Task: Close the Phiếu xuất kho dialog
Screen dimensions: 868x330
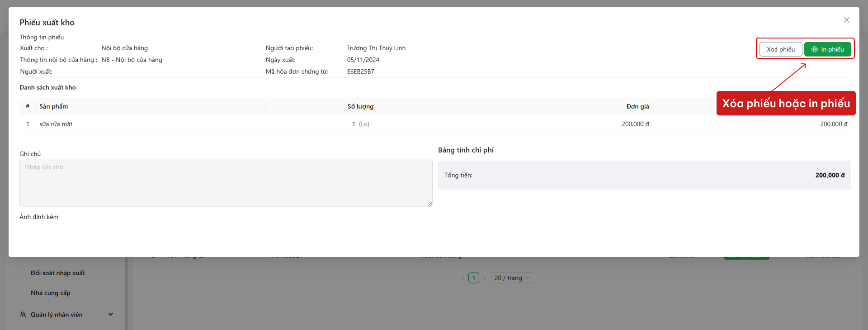Action: pyautogui.click(x=846, y=20)
